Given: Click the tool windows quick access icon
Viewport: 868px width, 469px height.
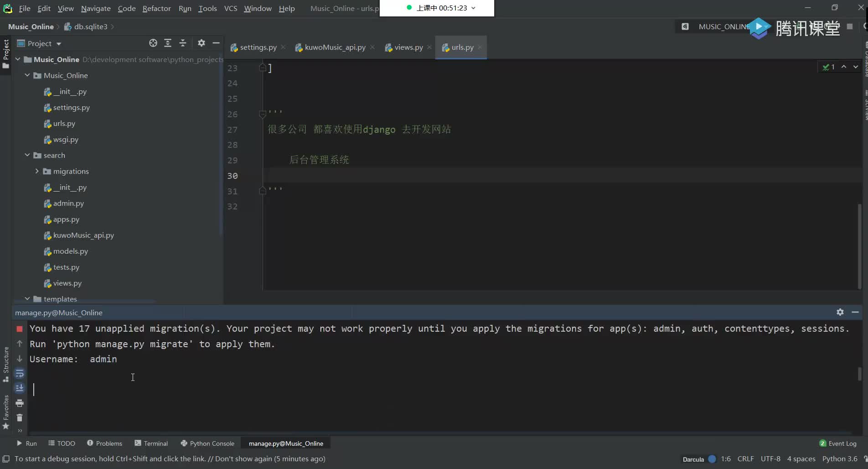Looking at the screenshot, I should click(6, 459).
